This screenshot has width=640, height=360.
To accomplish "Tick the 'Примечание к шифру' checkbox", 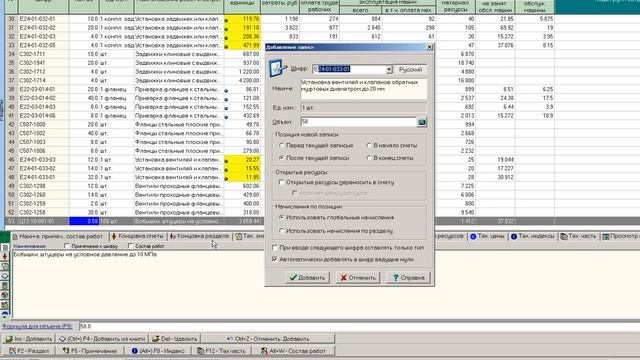I will [x=67, y=246].
